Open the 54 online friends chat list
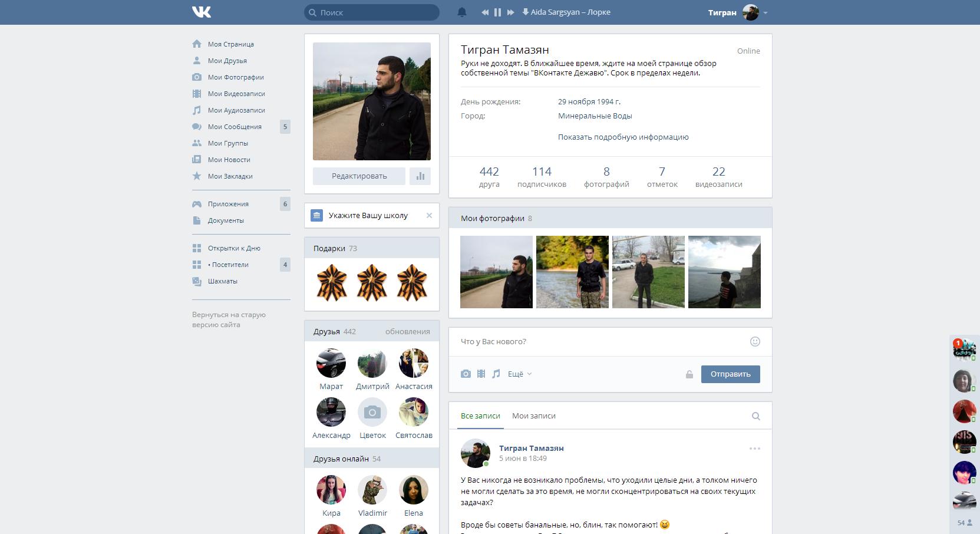The height and width of the screenshot is (534, 980). 965,522
